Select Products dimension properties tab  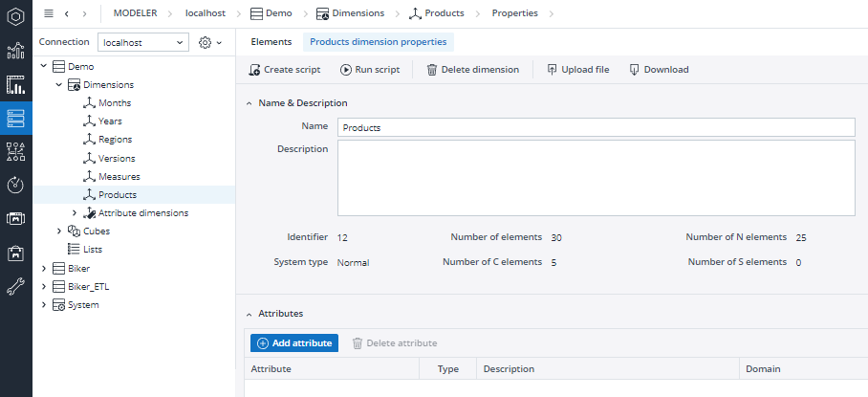(x=379, y=42)
